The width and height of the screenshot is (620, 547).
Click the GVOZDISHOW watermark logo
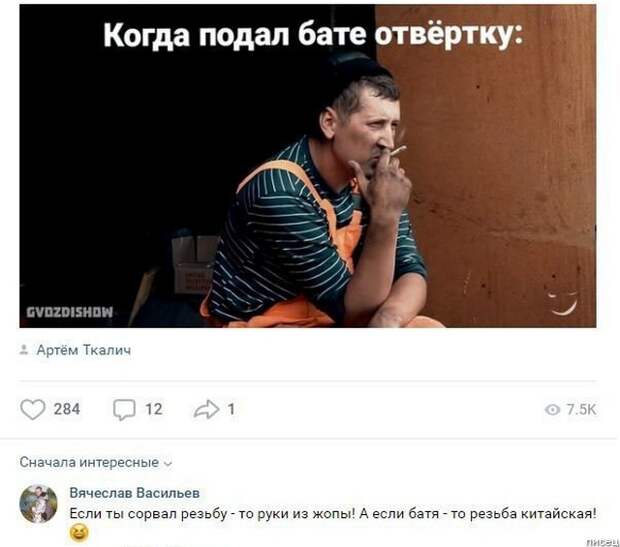(70, 312)
